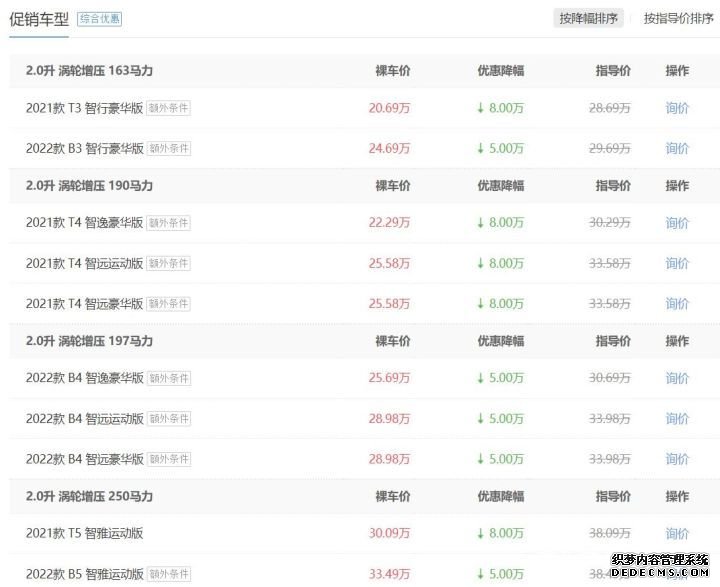Viewport: 720px width, 587px height.
Task: Select model name 2021款 T3 智行豪华版
Action: click(84, 108)
